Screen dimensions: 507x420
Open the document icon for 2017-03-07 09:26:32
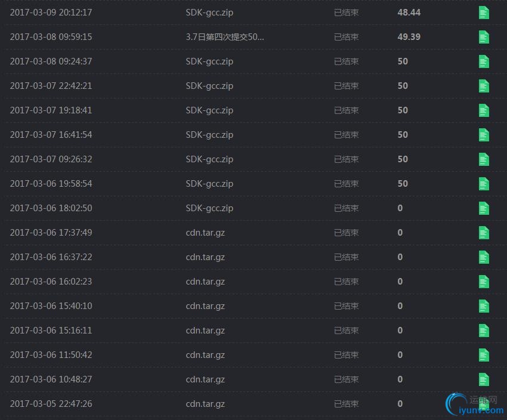click(484, 159)
